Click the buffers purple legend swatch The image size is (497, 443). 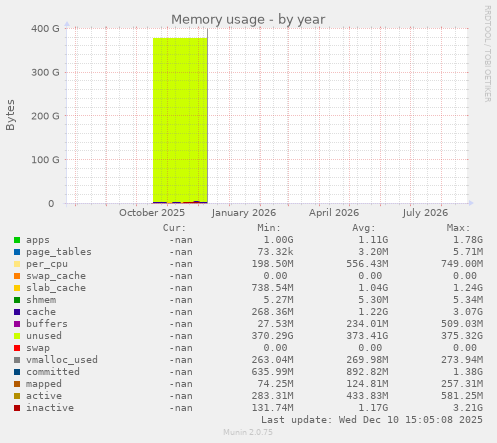[x=17, y=324]
